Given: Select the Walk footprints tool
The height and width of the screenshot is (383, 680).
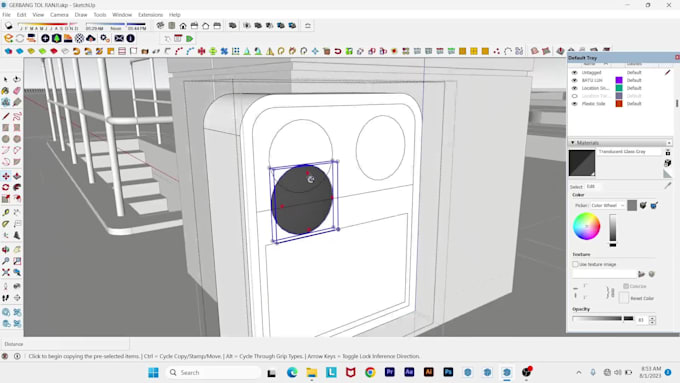Looking at the screenshot, I should [6, 298].
